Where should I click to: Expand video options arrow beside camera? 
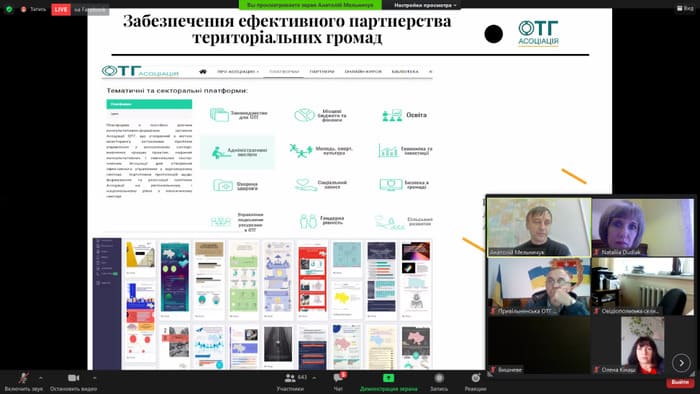click(x=94, y=378)
